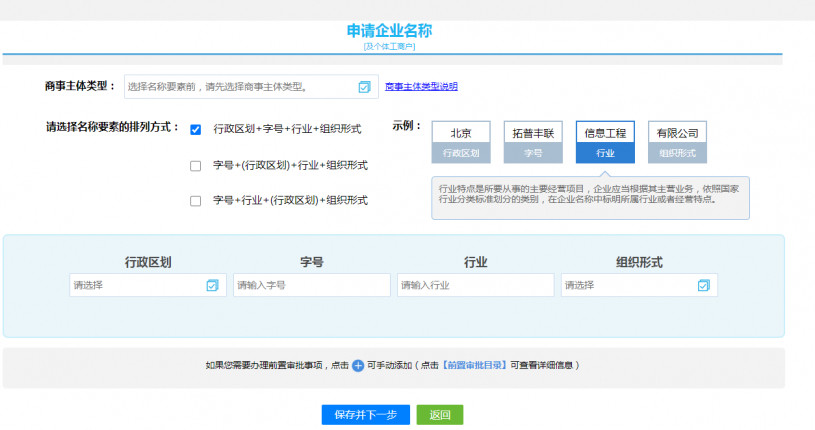Click the 保存并下一步 button
The height and width of the screenshot is (430, 815).
coord(365,415)
